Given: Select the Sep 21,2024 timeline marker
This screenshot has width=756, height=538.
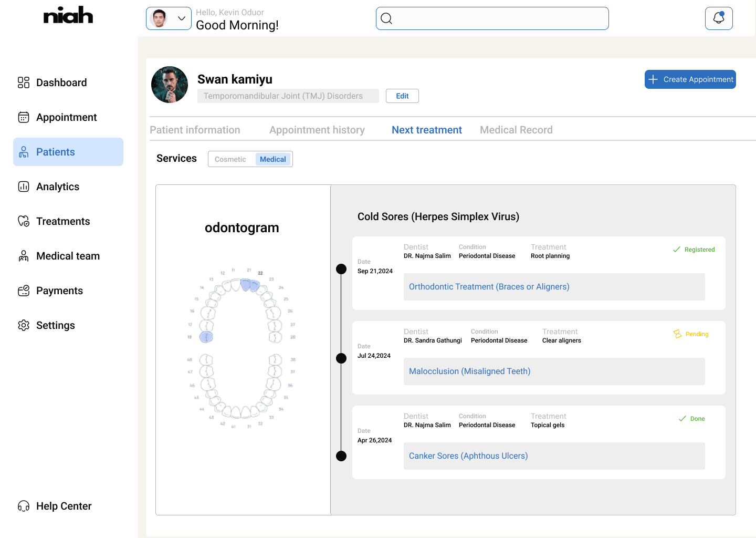Looking at the screenshot, I should 341,269.
